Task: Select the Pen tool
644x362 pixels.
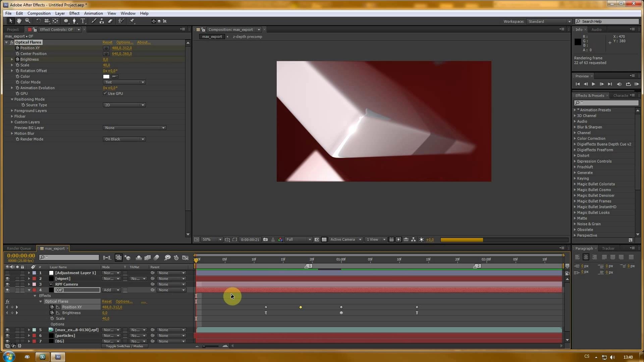Action: coord(74,21)
